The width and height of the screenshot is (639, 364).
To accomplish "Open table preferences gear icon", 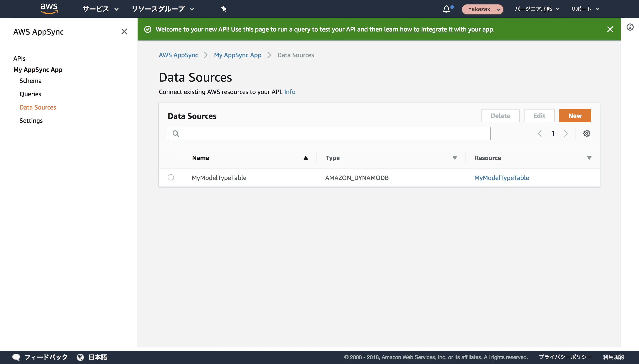I will [586, 133].
